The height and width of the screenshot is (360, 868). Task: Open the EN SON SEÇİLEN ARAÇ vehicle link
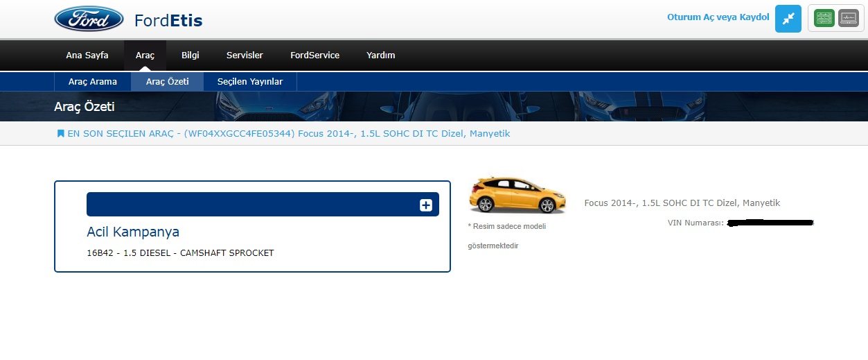pos(288,133)
